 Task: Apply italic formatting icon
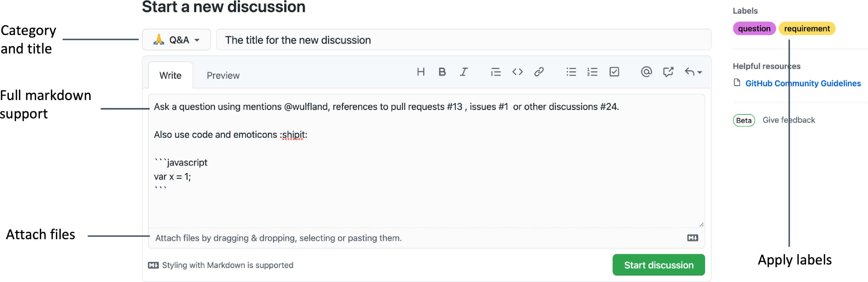pos(464,72)
